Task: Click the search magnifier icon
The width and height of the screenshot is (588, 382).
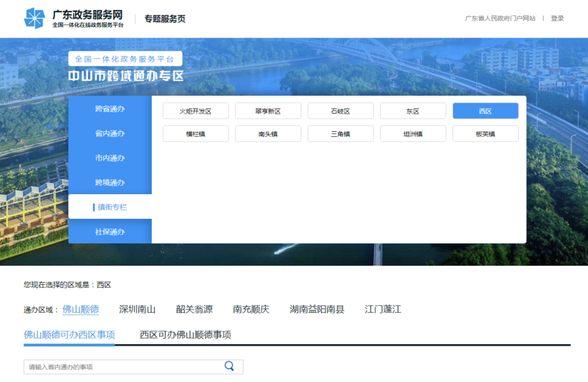Action: click(229, 366)
